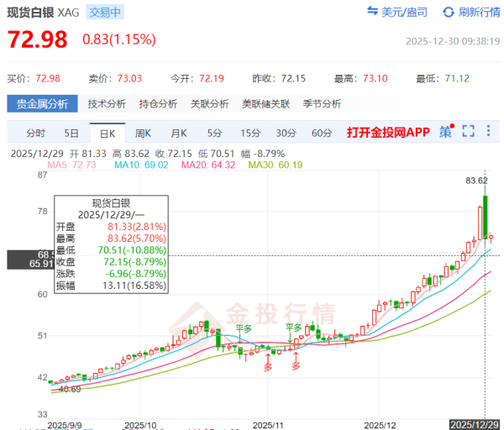504x430 pixels.
Task: Click the 昨收 value 72.15
Action: pos(293,78)
